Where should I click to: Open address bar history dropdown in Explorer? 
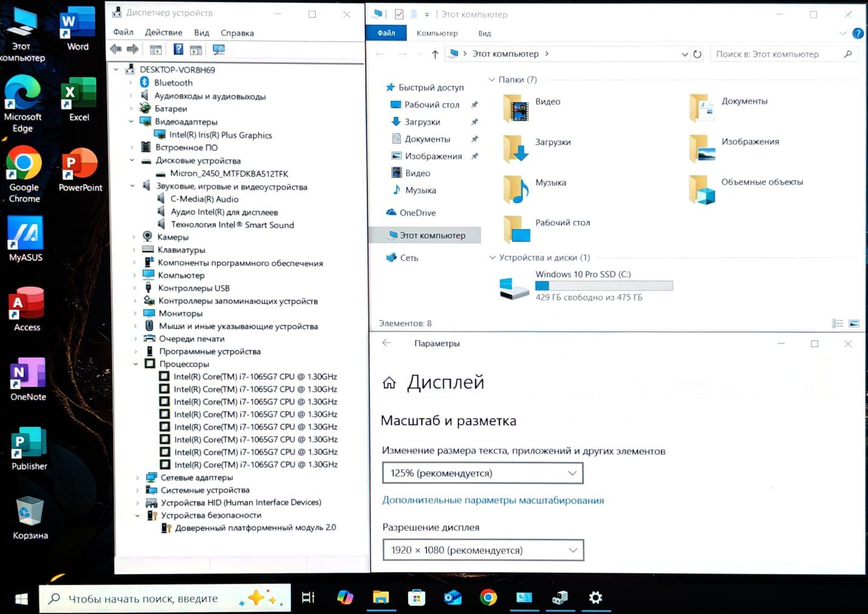(684, 54)
